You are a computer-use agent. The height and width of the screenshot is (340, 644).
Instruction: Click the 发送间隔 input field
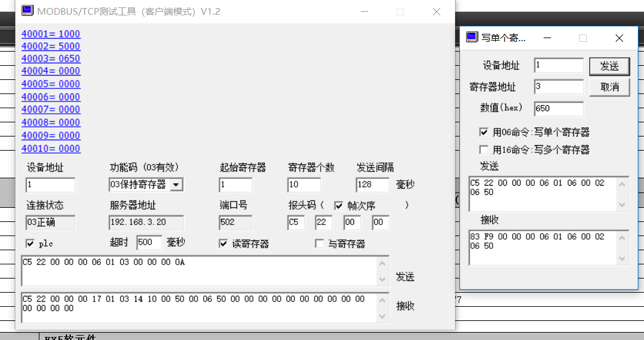point(372,185)
